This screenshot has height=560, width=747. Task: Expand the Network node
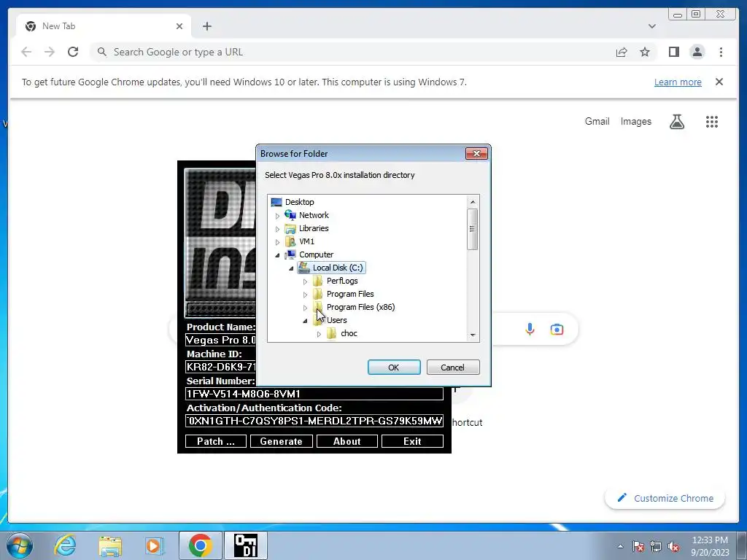point(277,216)
